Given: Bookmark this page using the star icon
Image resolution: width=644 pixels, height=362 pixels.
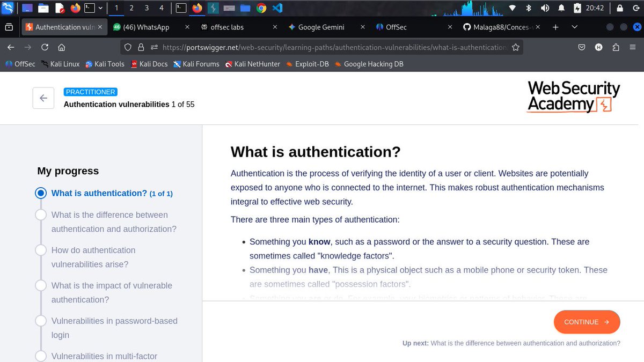Looking at the screenshot, I should 515,47.
